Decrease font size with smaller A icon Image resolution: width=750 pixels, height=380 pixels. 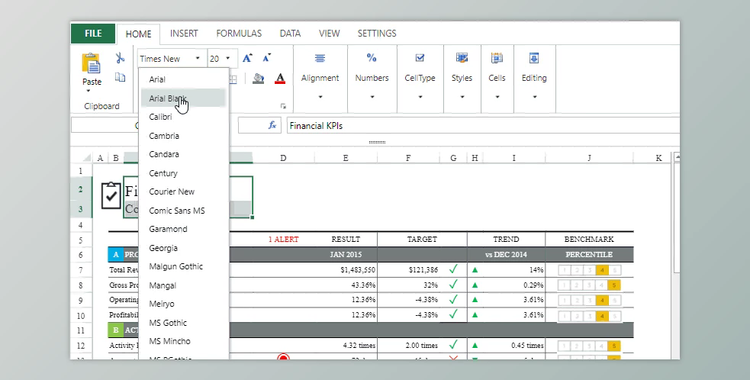coord(266,58)
